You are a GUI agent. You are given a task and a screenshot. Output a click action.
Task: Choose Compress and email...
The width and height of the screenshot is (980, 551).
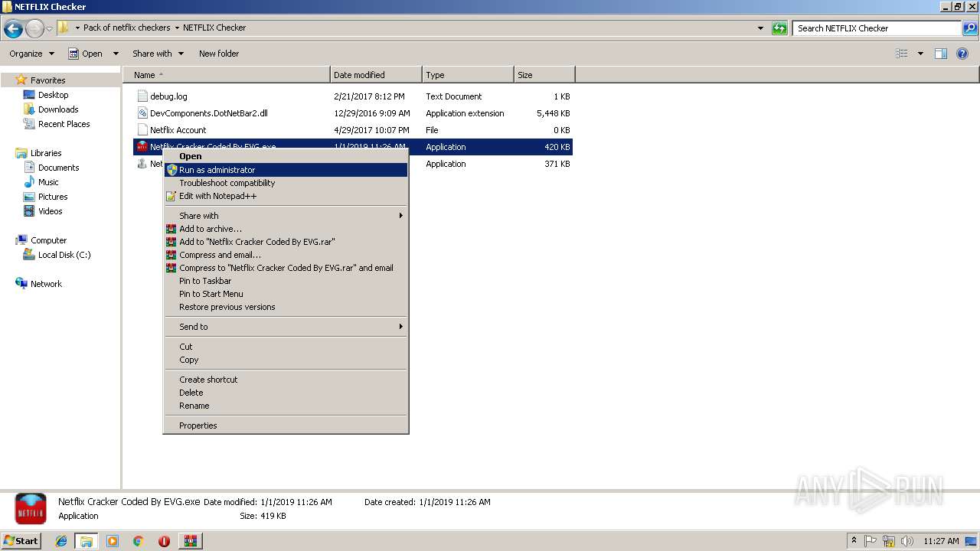point(286,255)
